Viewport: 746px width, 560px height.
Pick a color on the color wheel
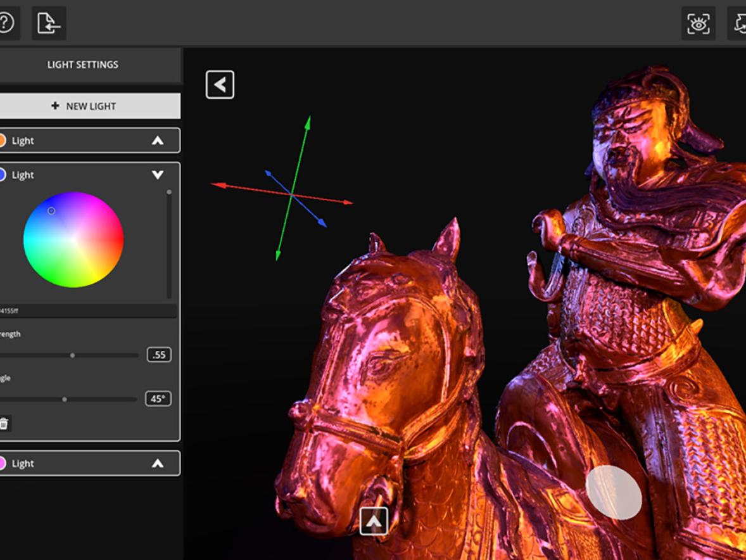coord(73,240)
